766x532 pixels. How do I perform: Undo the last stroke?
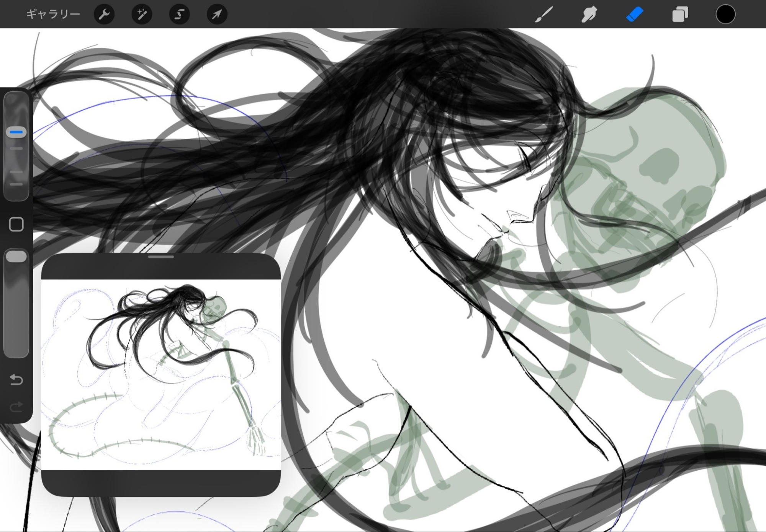pyautogui.click(x=16, y=379)
